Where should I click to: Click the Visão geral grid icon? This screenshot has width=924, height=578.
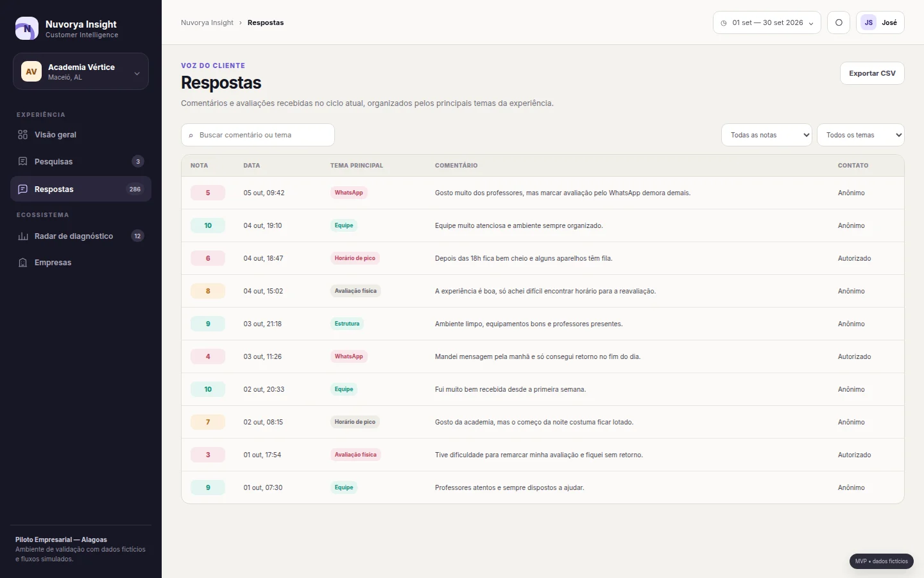point(23,135)
